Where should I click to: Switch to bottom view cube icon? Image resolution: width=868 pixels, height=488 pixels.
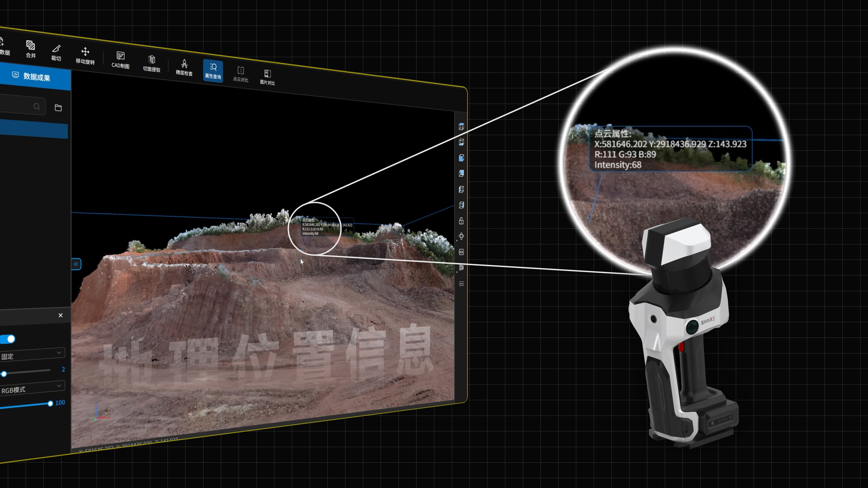point(461,142)
